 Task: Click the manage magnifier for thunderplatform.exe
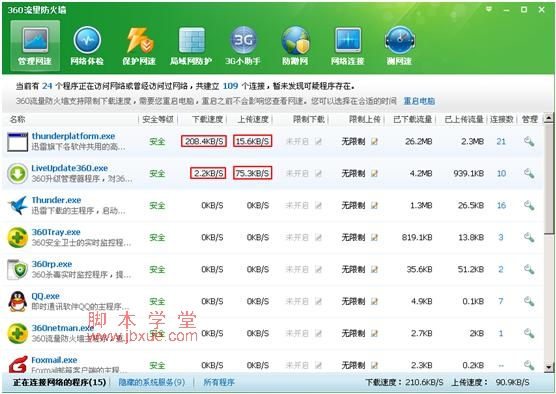529,141
